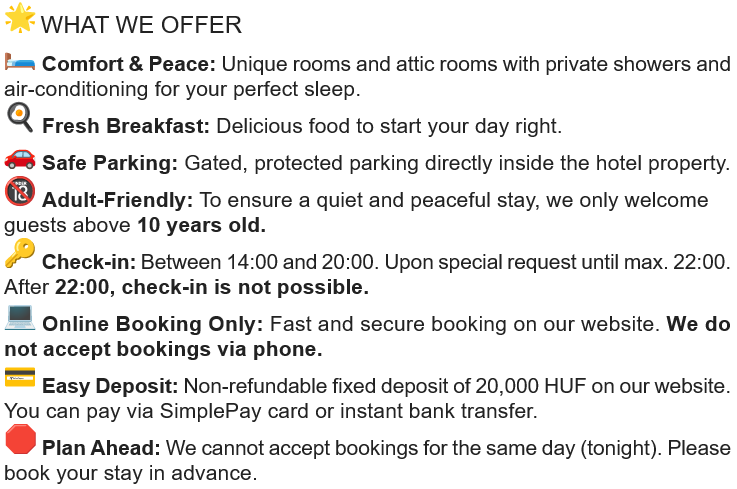Click the frying pan egg emoji
The height and width of the screenshot is (489, 737).
20,117
